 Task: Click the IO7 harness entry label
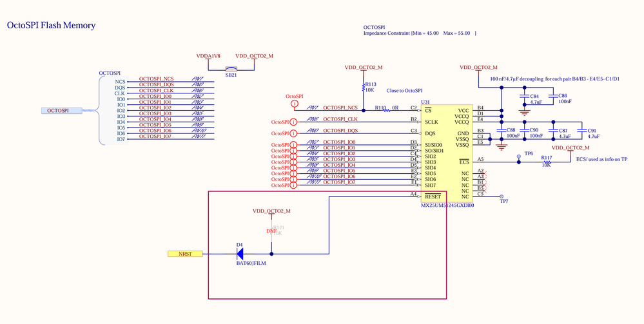[121, 140]
